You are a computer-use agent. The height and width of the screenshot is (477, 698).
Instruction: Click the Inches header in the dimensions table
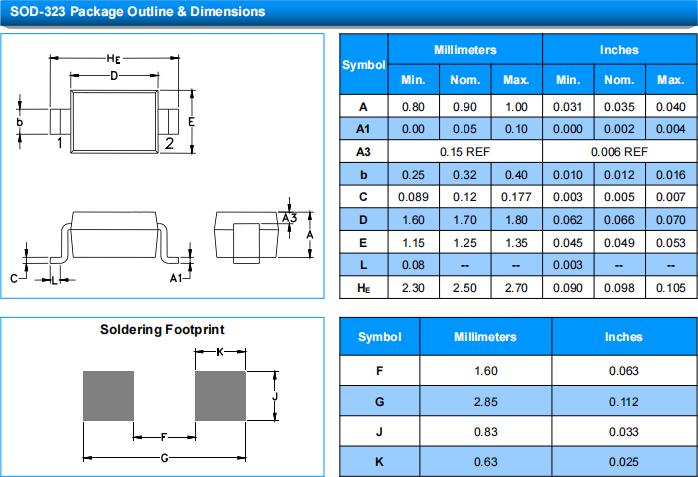pyautogui.click(x=619, y=50)
